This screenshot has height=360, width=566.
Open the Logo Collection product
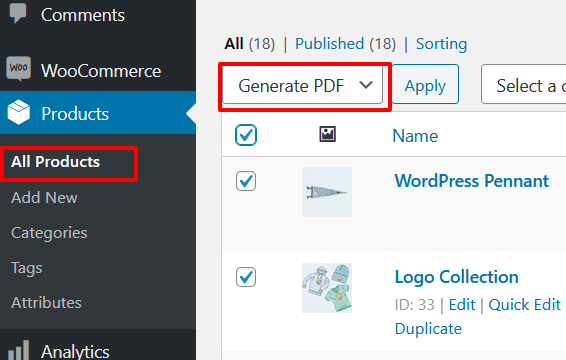tap(457, 277)
